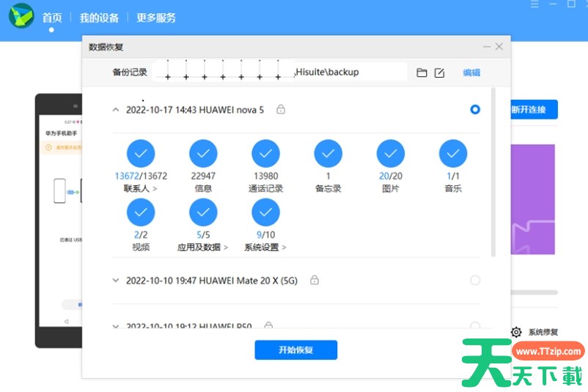Select the HUAWEI nova 5 backup radio button

pos(475,109)
